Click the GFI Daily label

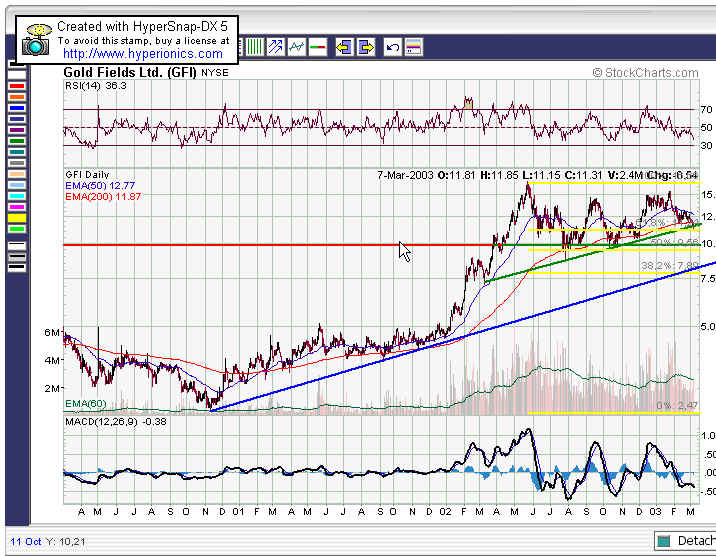coord(87,174)
